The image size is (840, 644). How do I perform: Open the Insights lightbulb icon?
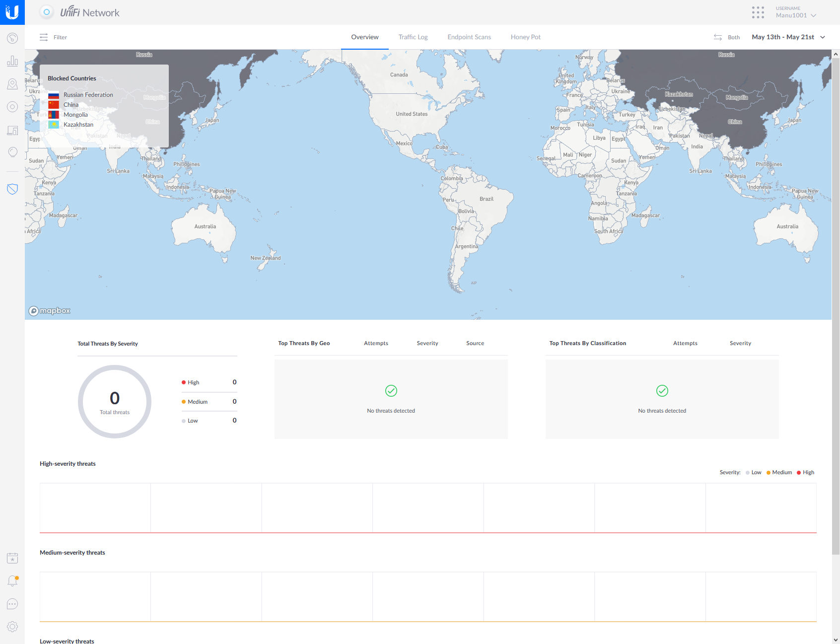(12, 152)
